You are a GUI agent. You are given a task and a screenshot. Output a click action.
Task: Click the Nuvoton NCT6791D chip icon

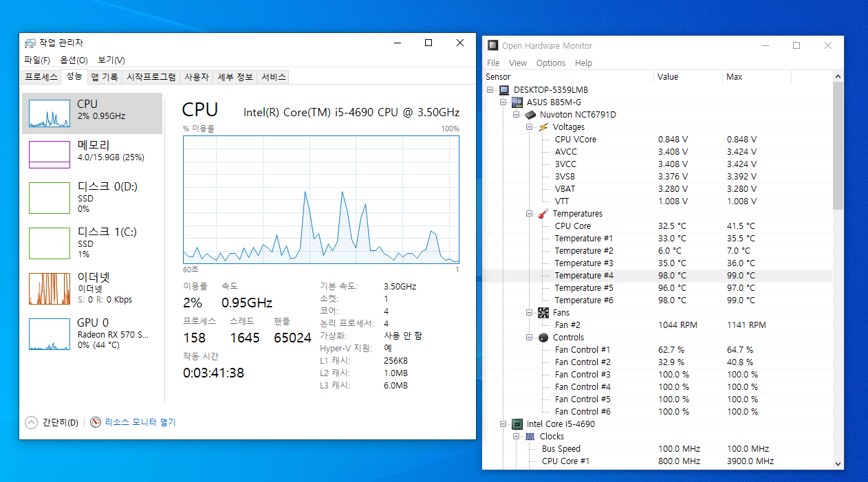(530, 115)
